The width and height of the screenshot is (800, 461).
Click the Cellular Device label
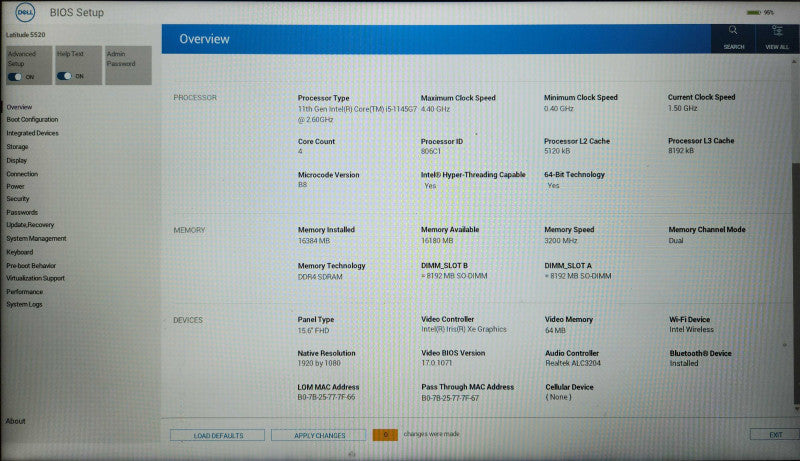click(x=569, y=387)
